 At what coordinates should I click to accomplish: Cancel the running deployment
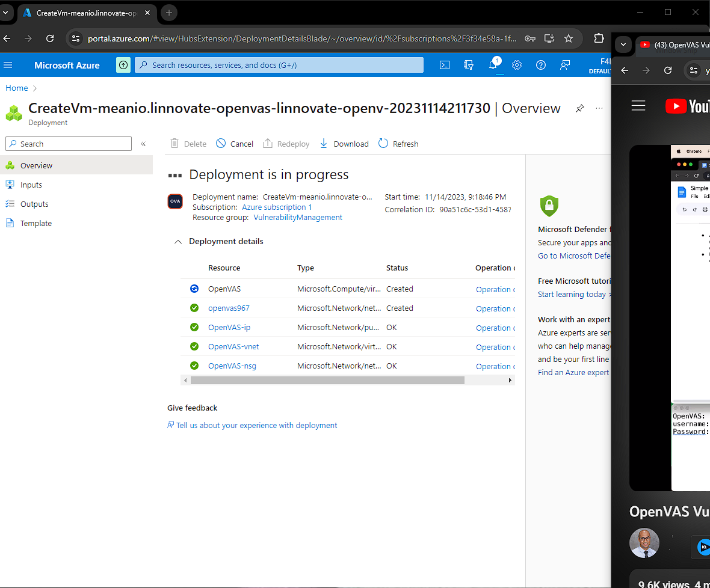click(235, 144)
